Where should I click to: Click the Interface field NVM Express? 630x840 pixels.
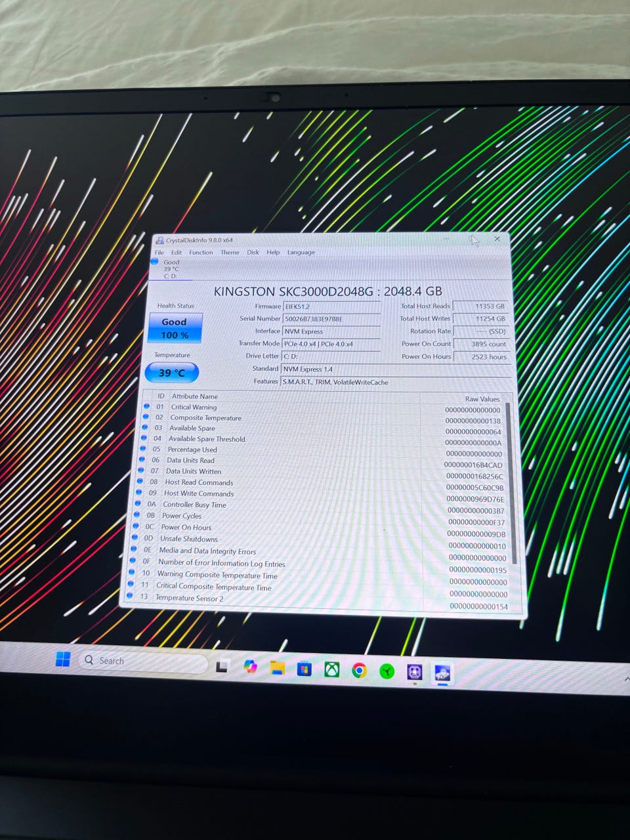(x=331, y=331)
